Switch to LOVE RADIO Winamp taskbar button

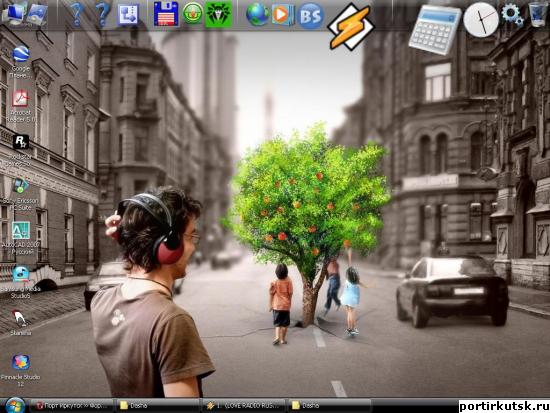244,406
